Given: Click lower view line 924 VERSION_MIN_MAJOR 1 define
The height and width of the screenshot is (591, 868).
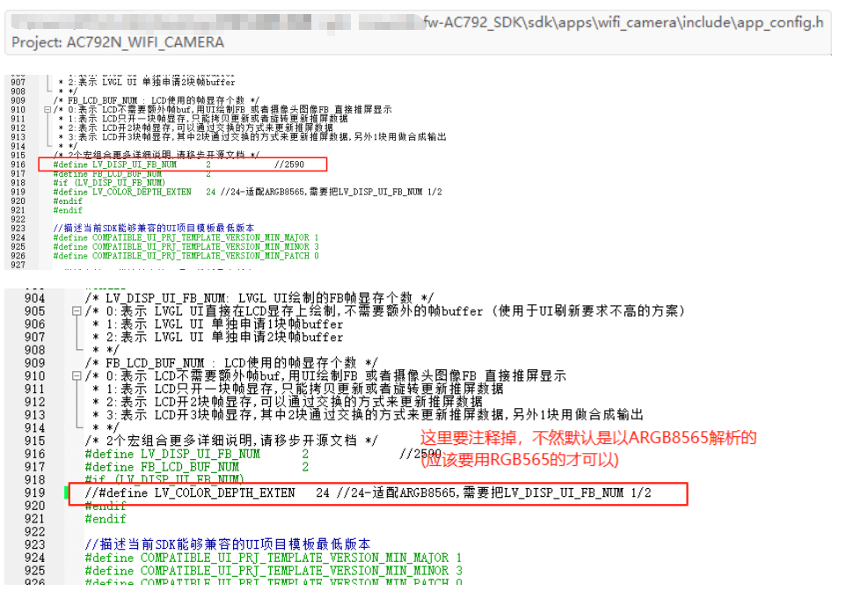Looking at the screenshot, I should 273,558.
